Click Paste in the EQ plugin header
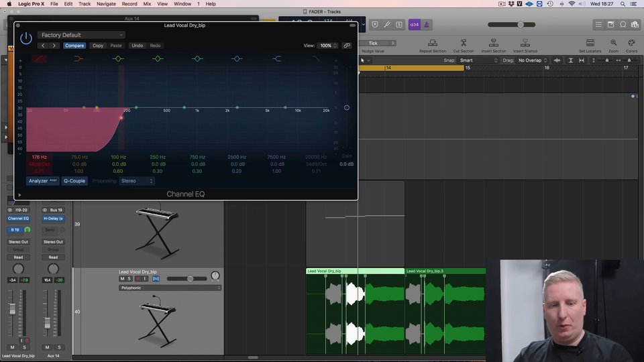Viewport: 644px width, 362px height. coord(116,46)
